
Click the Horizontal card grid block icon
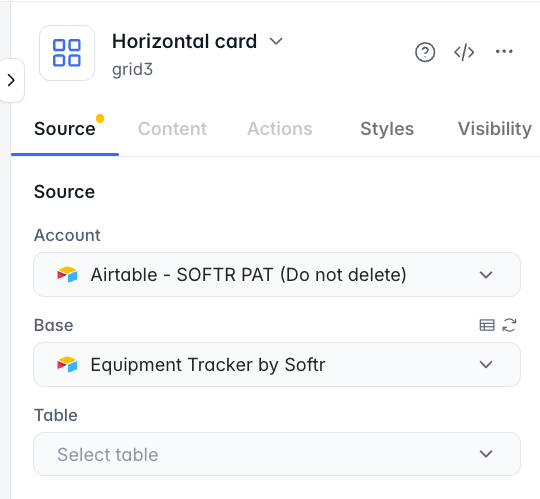pos(67,53)
